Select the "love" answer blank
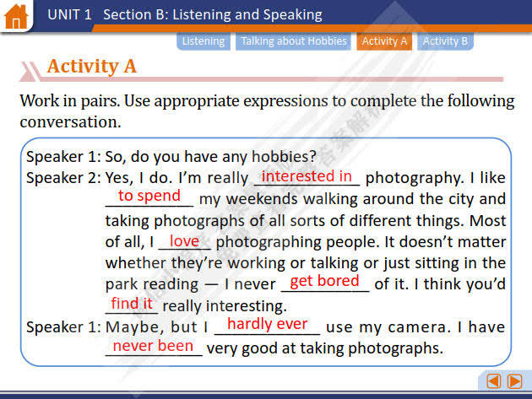This screenshot has width=532, height=399. click(x=184, y=241)
